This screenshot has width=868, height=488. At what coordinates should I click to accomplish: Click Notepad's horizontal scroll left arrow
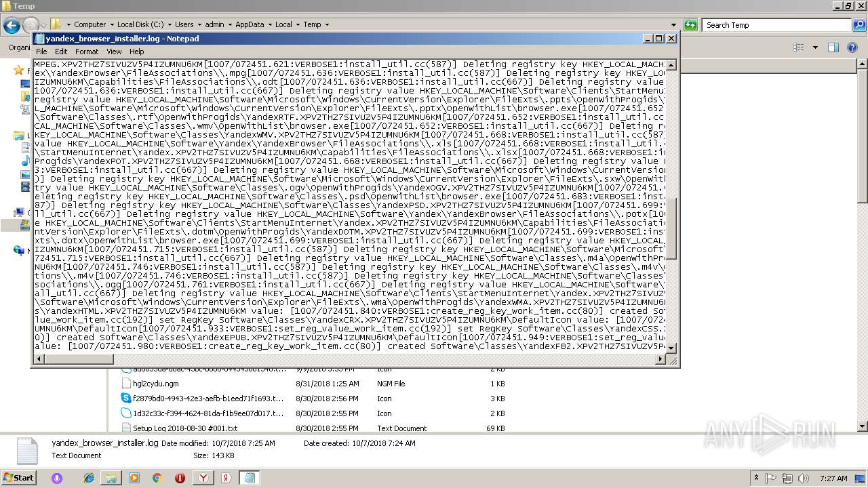coord(39,358)
